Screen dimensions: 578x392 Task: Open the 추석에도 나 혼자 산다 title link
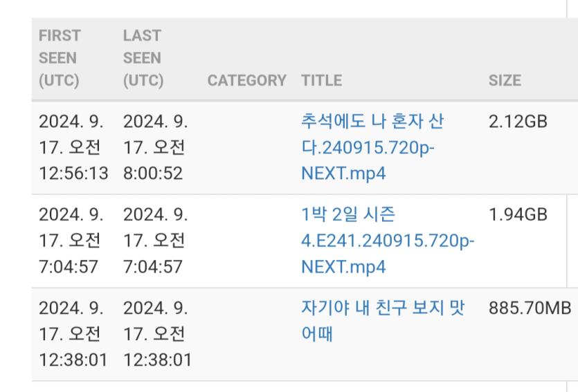[x=372, y=147]
